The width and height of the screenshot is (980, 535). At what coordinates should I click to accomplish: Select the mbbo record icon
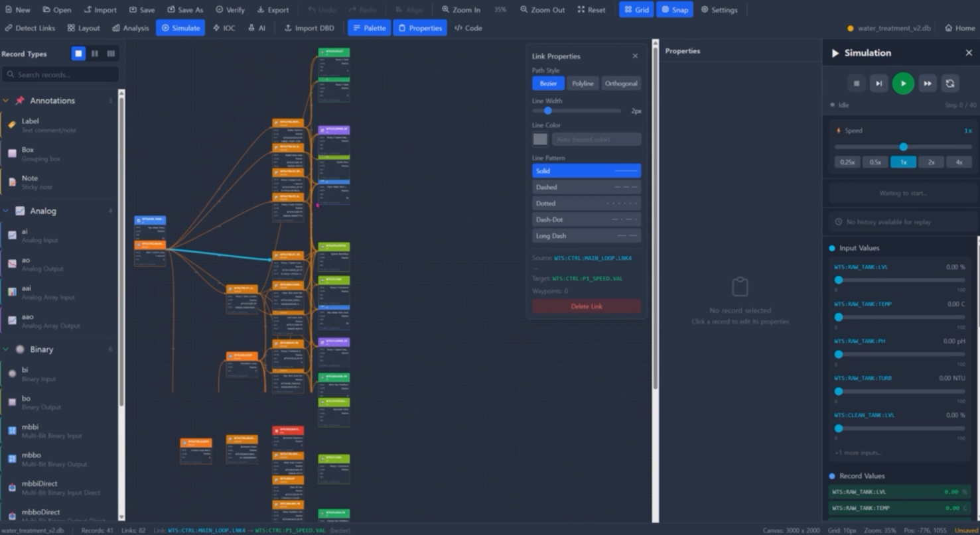point(12,459)
